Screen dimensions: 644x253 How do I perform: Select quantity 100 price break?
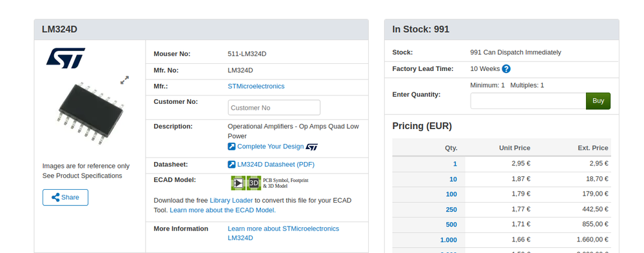pos(451,194)
